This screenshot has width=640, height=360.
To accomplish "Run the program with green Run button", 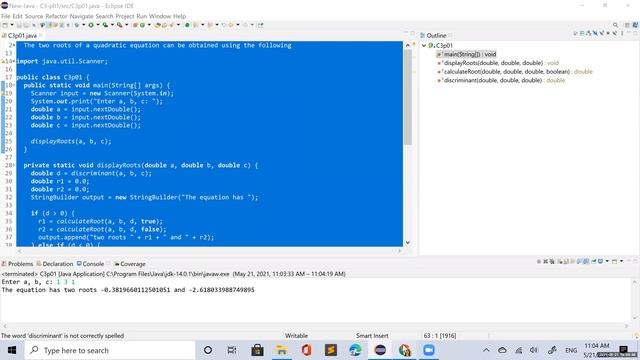I will 91,25.
